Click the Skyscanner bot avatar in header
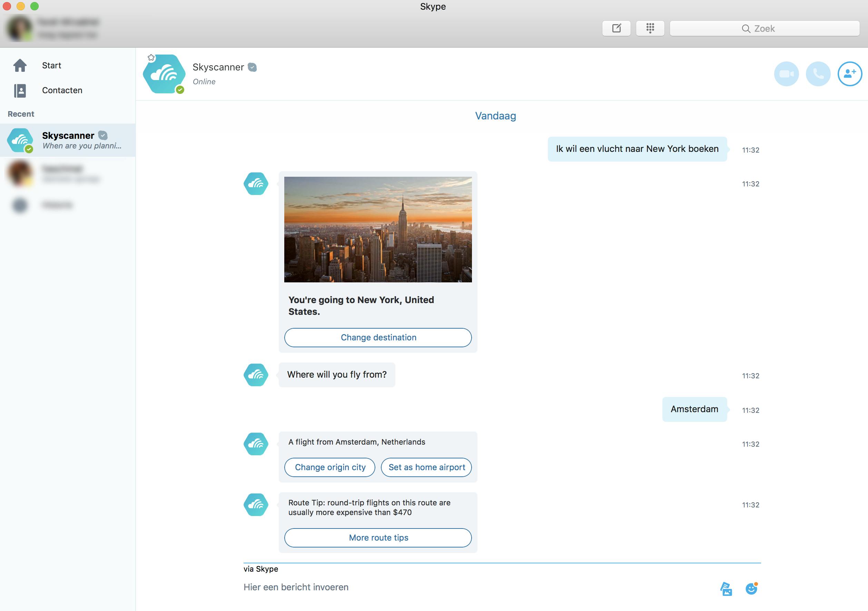The height and width of the screenshot is (611, 868). click(164, 74)
